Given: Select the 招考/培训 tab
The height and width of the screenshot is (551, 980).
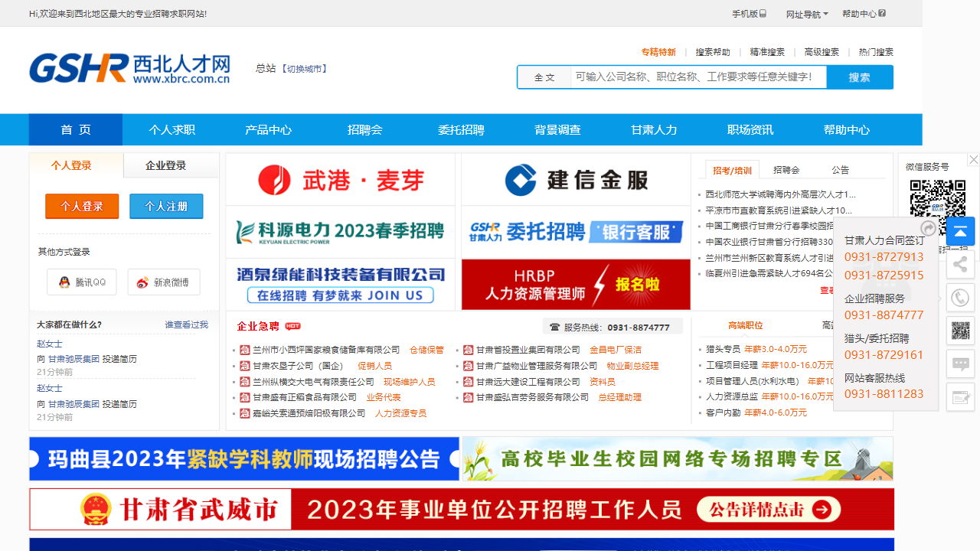Looking at the screenshot, I should tap(732, 170).
